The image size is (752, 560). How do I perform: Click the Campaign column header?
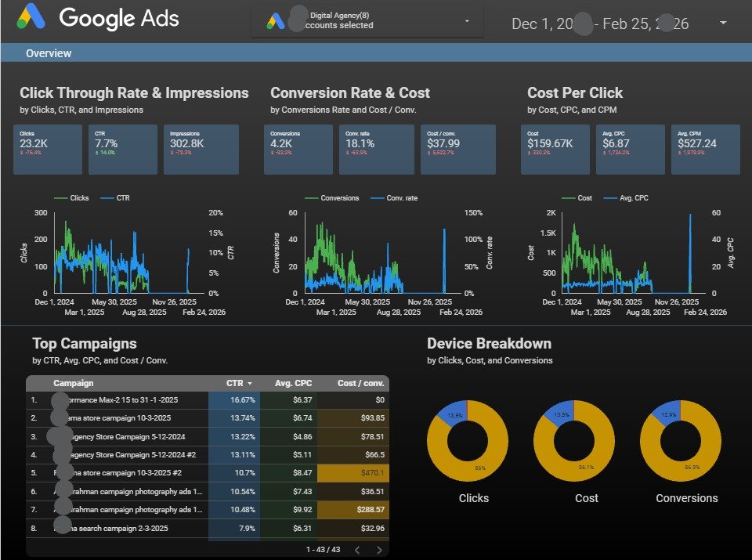(74, 383)
